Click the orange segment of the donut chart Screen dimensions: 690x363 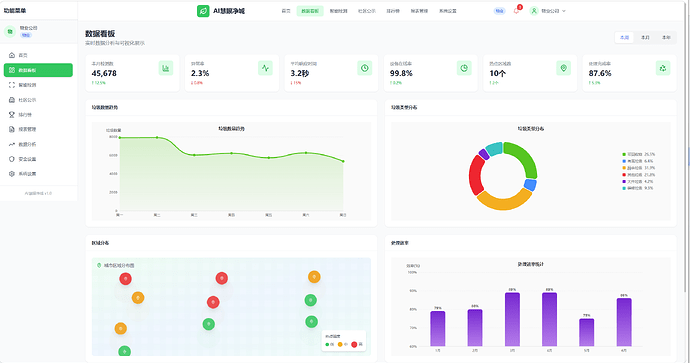[504, 201]
